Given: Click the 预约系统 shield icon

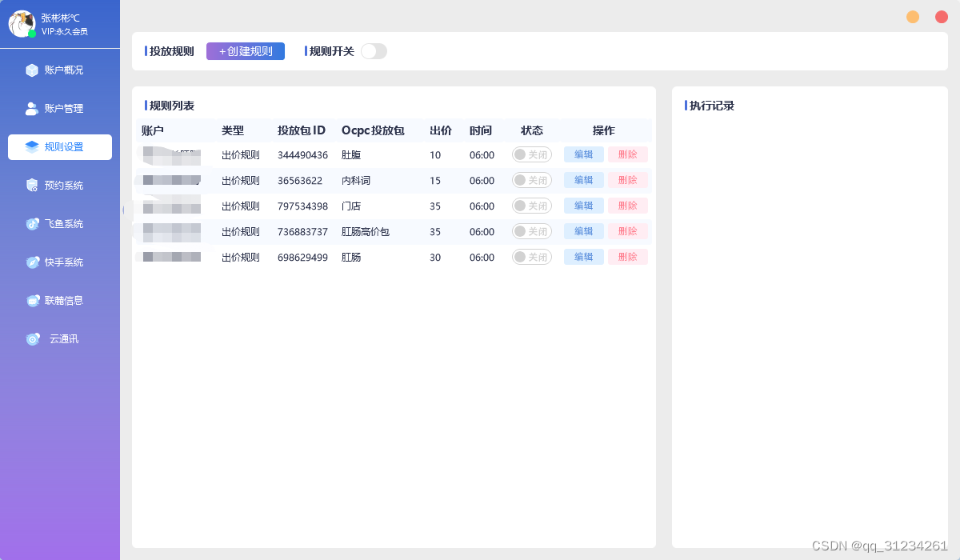Looking at the screenshot, I should (x=32, y=186).
